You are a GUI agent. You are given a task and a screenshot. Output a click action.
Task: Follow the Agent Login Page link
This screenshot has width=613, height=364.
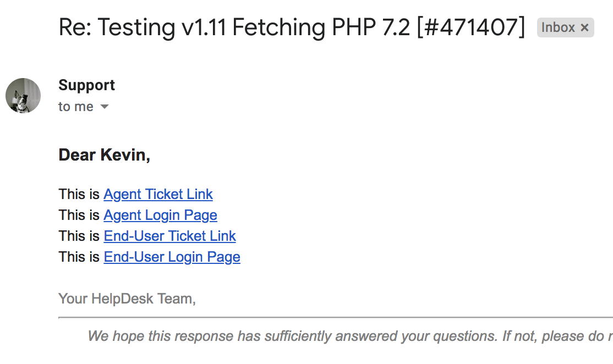coord(160,215)
